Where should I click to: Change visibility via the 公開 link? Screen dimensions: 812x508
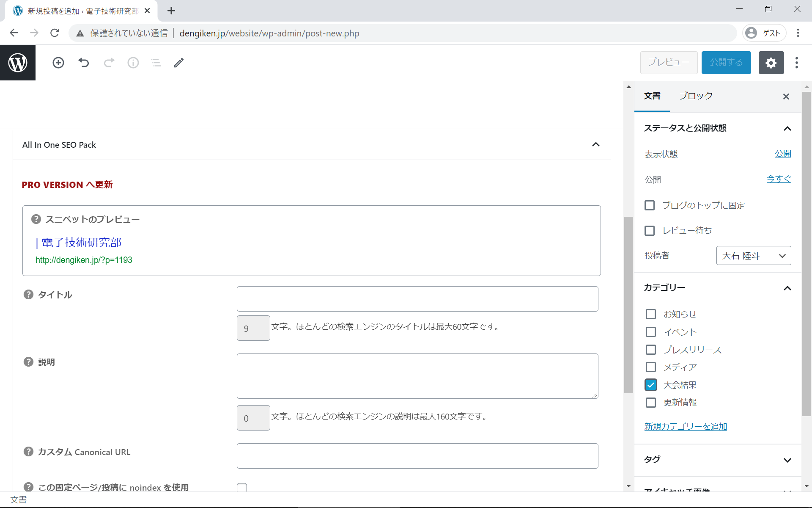pos(783,154)
